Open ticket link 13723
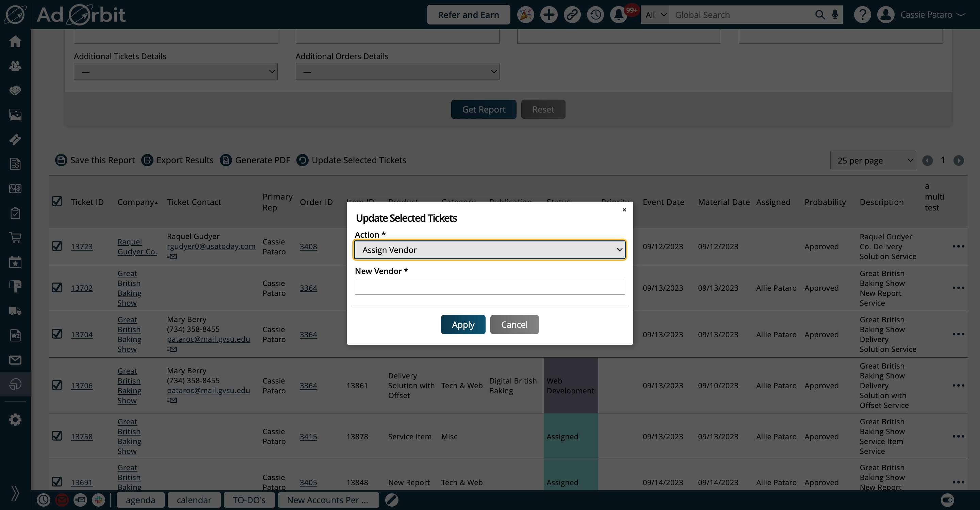980x510 pixels. click(x=82, y=246)
